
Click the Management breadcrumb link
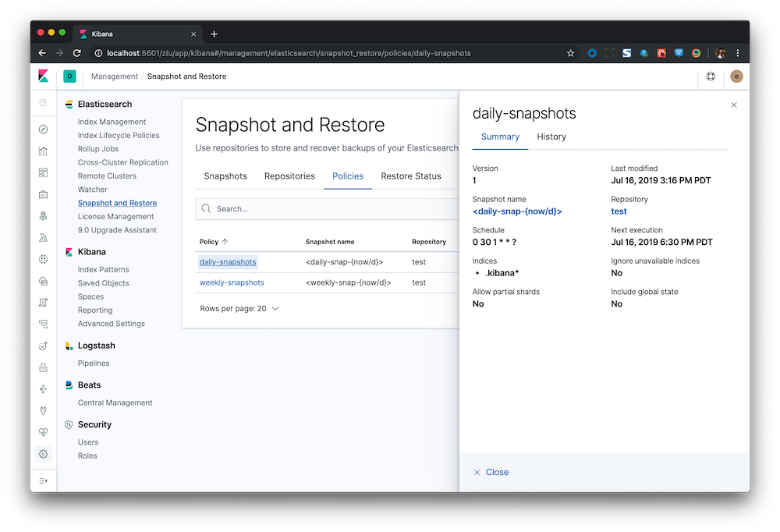click(115, 76)
